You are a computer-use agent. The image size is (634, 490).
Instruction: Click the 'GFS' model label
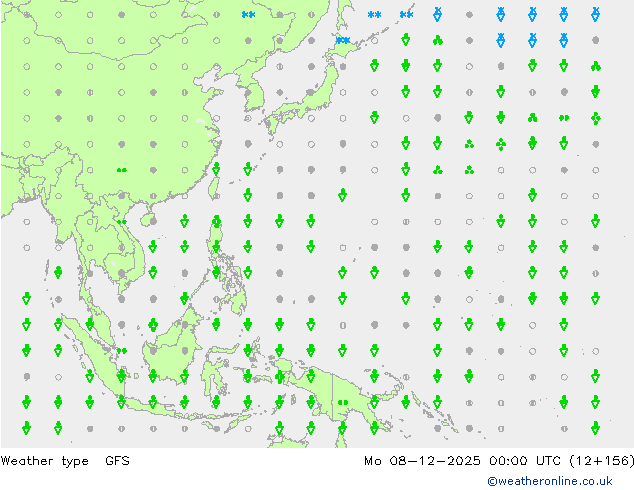[117, 460]
